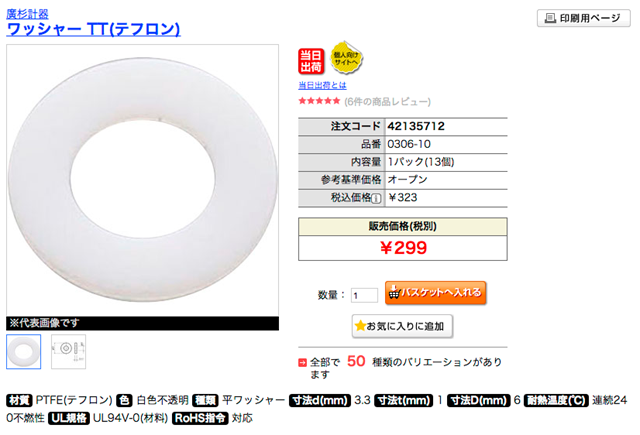Click the large washer product image
The image size is (640, 435).
142,180
